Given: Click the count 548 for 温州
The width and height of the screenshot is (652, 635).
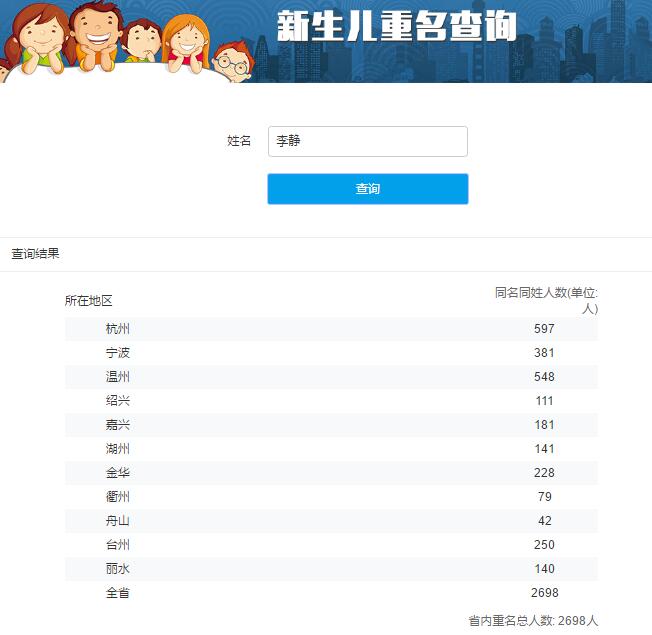Looking at the screenshot, I should [544, 377].
